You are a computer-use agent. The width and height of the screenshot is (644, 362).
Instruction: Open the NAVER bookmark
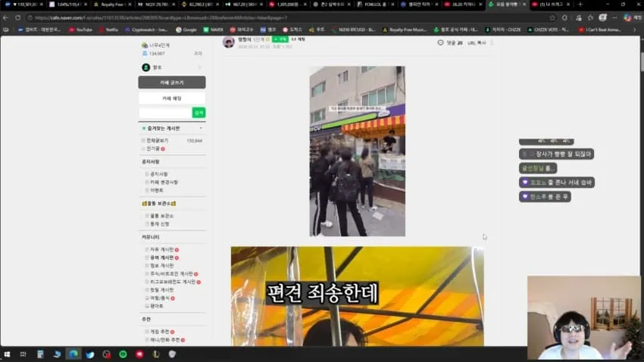pyautogui.click(x=213, y=30)
